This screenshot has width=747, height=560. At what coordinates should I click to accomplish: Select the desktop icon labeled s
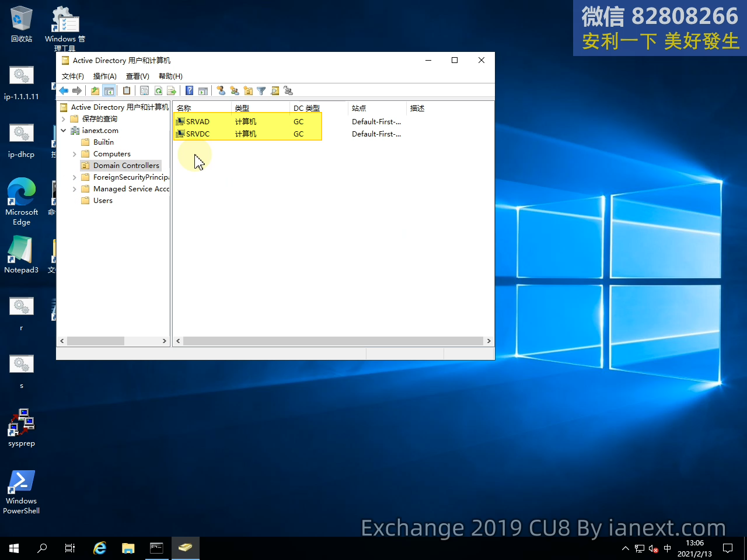22,372
